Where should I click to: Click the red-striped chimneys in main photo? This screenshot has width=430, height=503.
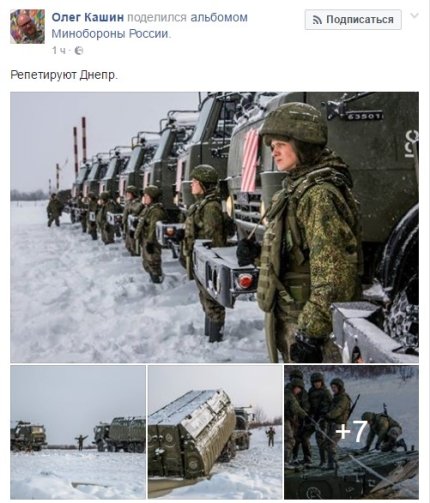(x=80, y=140)
